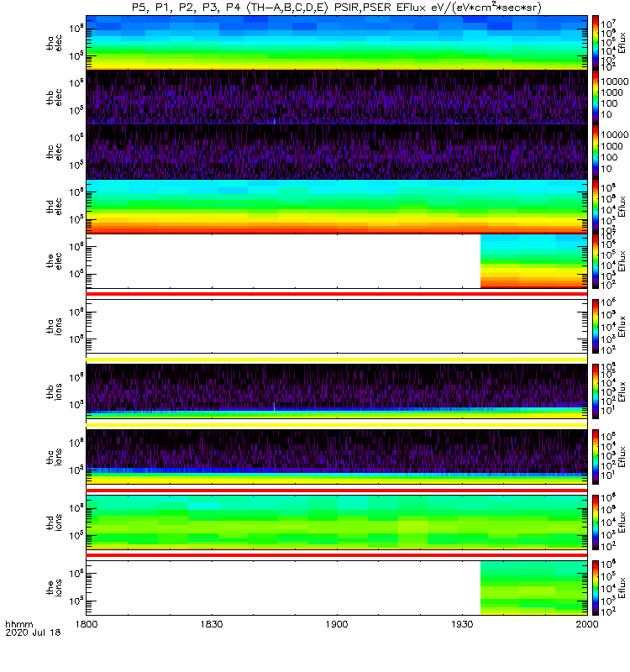Screen dimensions: 630x672
Task: Select the 'thb ions' panel label
Action: click(x=55, y=391)
